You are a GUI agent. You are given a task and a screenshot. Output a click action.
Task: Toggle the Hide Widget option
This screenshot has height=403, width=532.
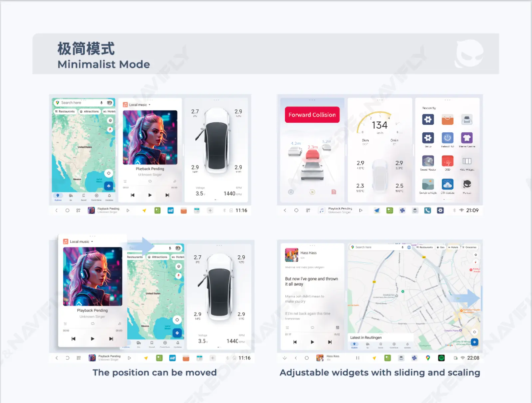(x=467, y=161)
